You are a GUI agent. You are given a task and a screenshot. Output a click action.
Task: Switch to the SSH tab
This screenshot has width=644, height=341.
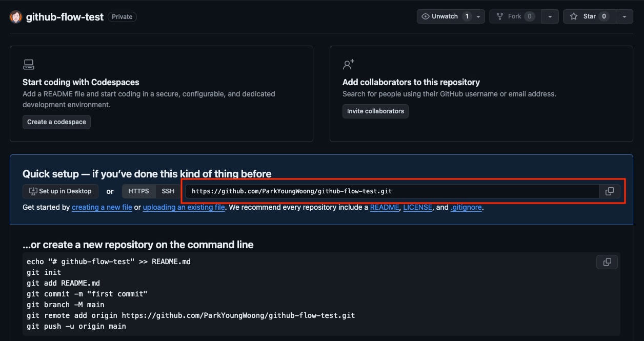click(168, 191)
